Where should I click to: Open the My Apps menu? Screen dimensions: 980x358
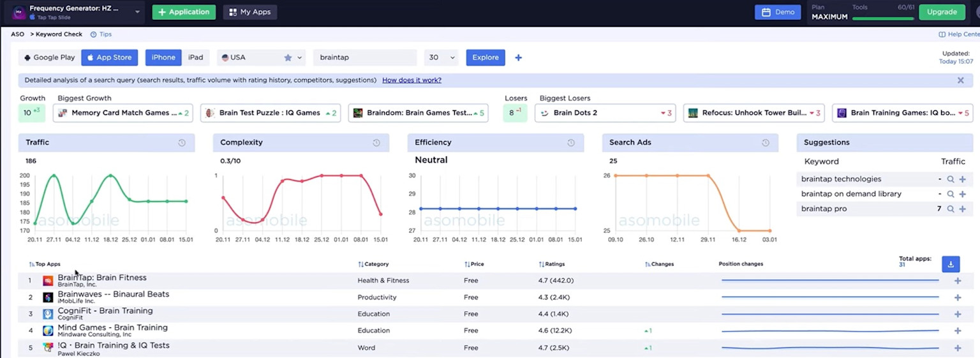click(250, 12)
